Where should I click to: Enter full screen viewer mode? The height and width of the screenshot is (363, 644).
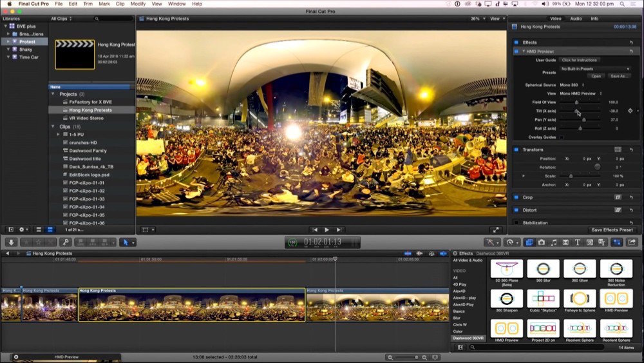(496, 230)
